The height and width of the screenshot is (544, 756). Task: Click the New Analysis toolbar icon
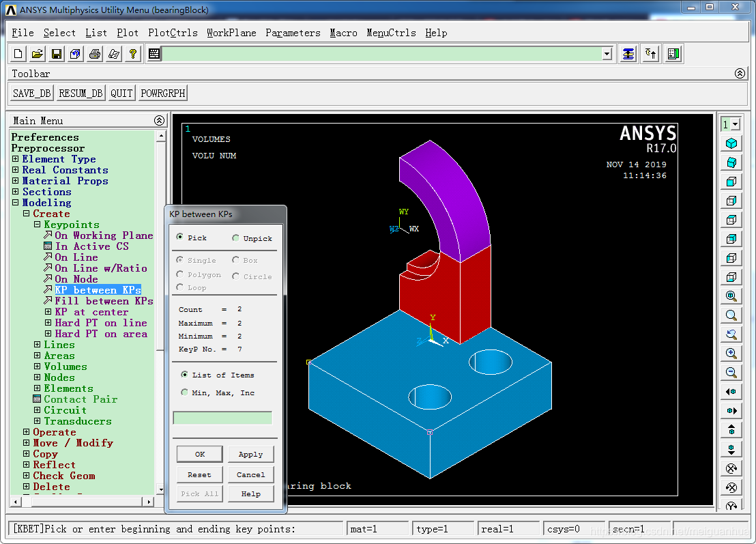(18, 54)
